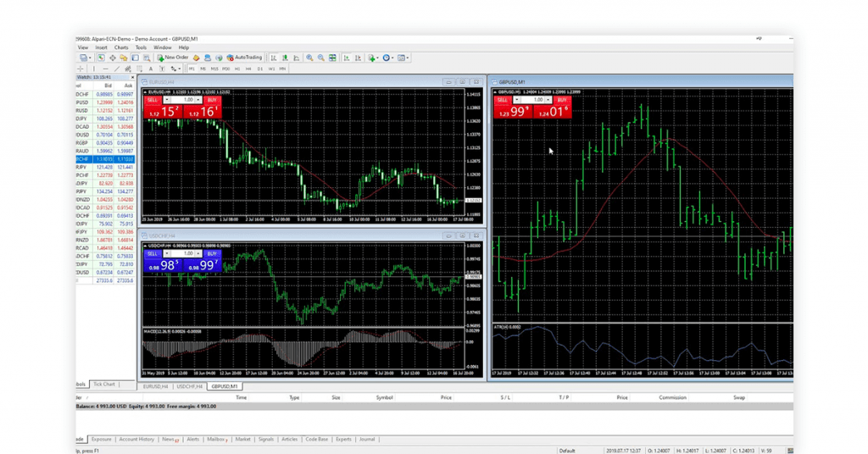This screenshot has width=868, height=454.
Task: Open the Charts menu
Action: [121, 47]
